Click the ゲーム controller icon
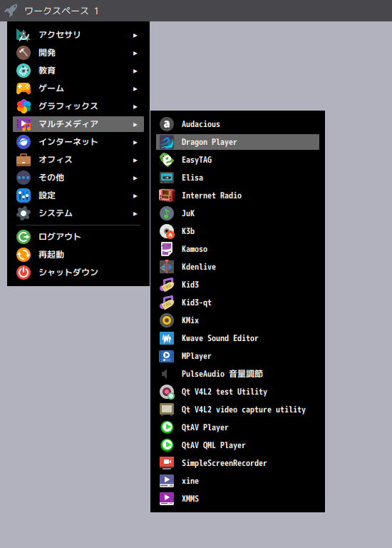Screen dimensions: 392x548 click(x=24, y=88)
